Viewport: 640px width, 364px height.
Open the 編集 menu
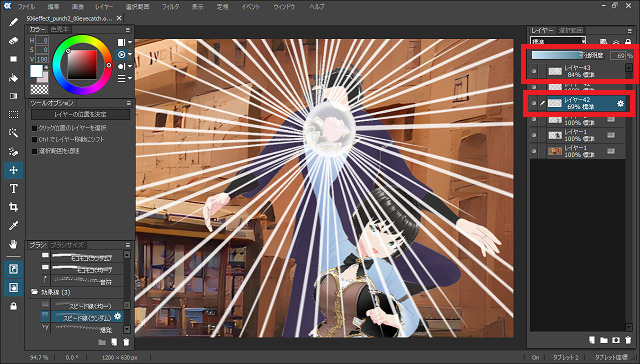tap(53, 7)
